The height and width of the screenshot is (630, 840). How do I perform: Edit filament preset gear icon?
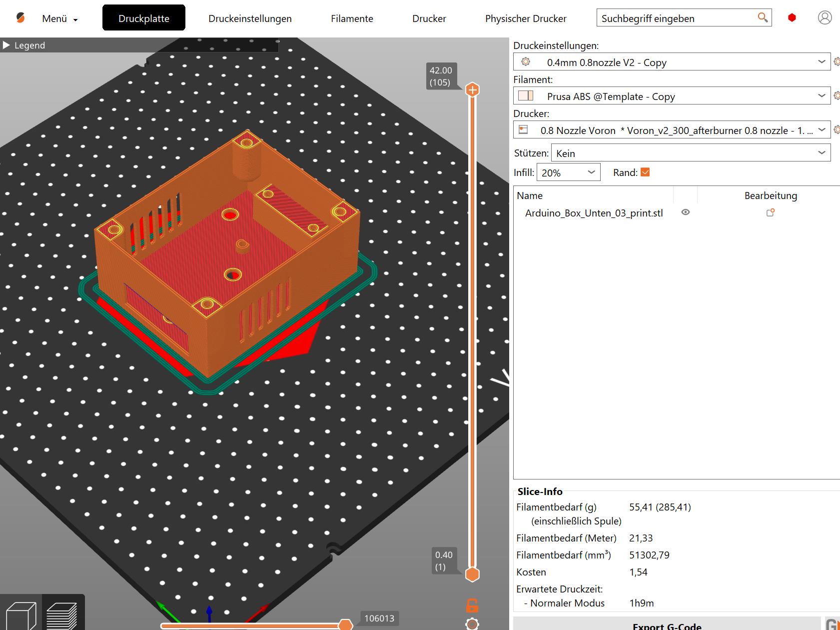pos(837,95)
